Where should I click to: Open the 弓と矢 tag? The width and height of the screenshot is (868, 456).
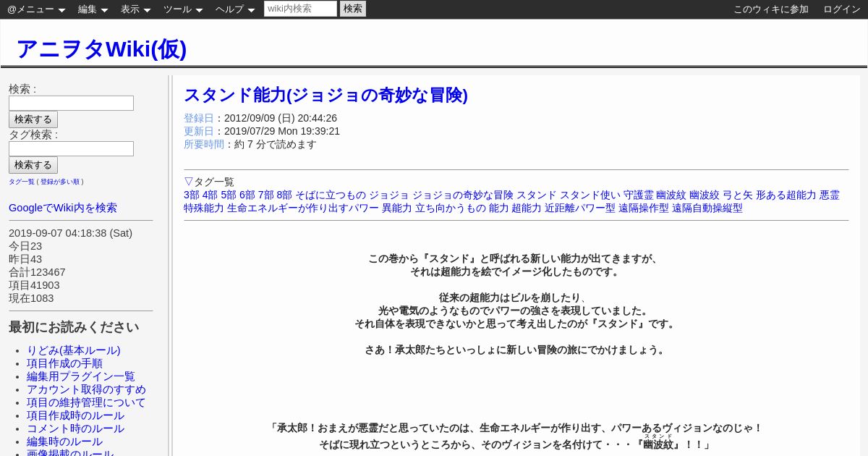click(x=738, y=195)
